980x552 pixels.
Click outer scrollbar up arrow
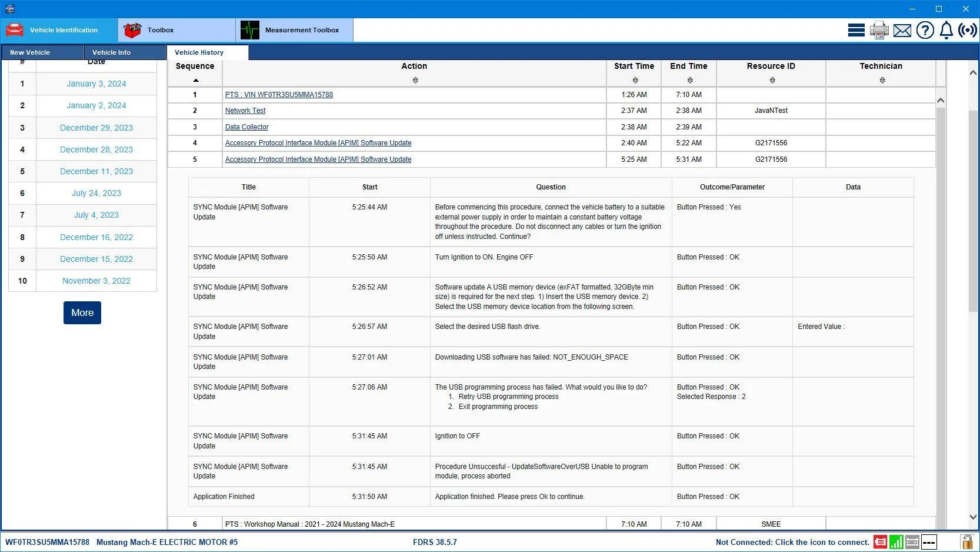tap(973, 72)
